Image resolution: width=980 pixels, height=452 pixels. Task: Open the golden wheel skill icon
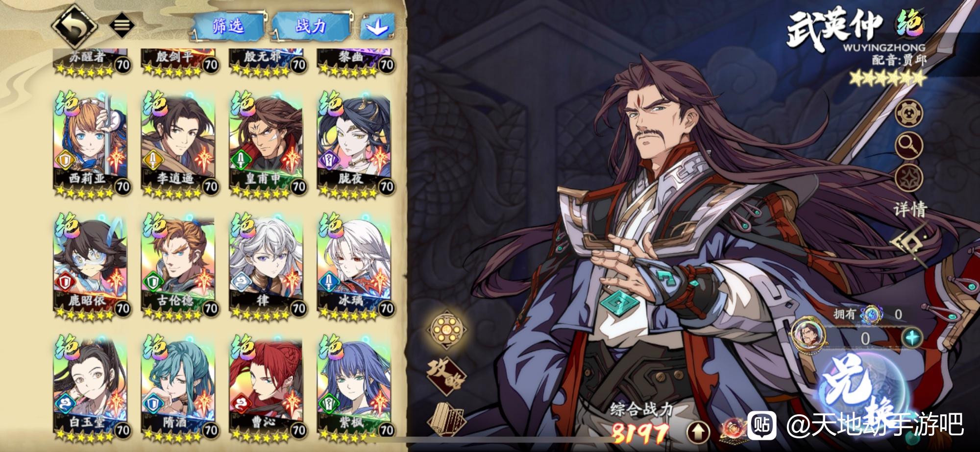445,330
